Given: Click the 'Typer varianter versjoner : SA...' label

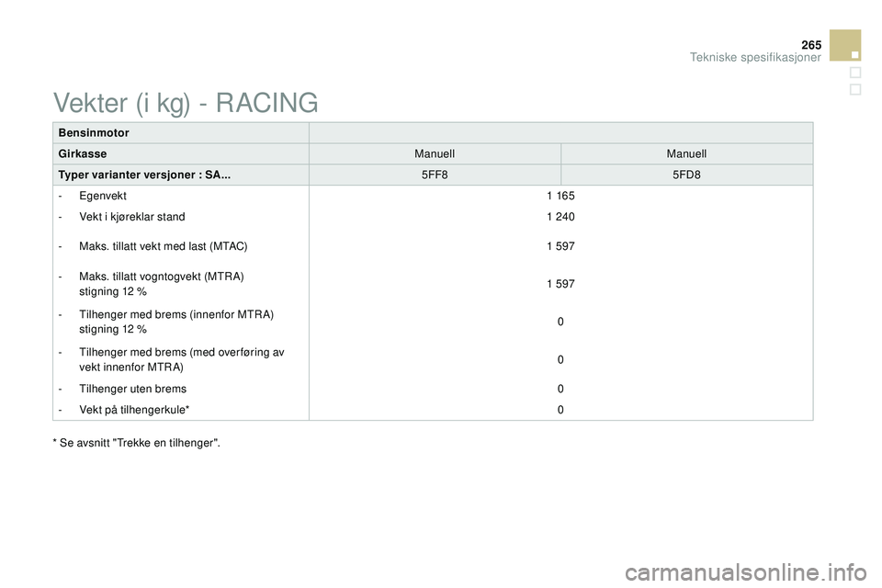Looking at the screenshot, I should click(144, 175).
